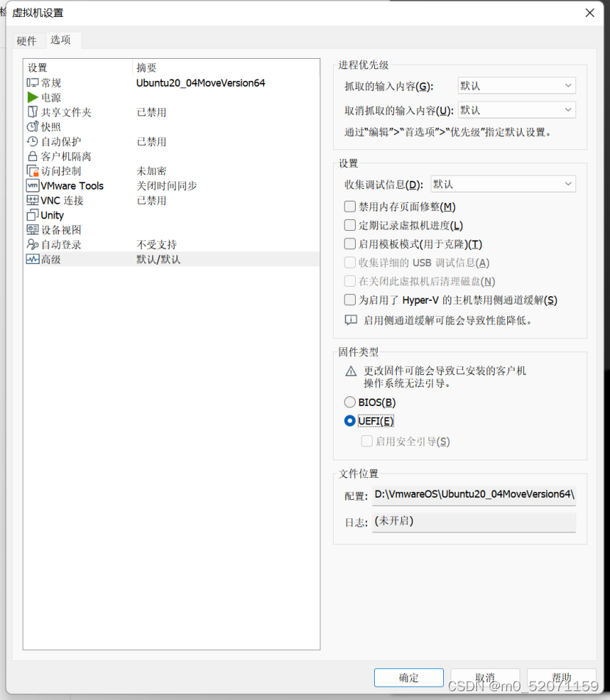
Task: Click the 帮助 button
Action: click(x=561, y=678)
